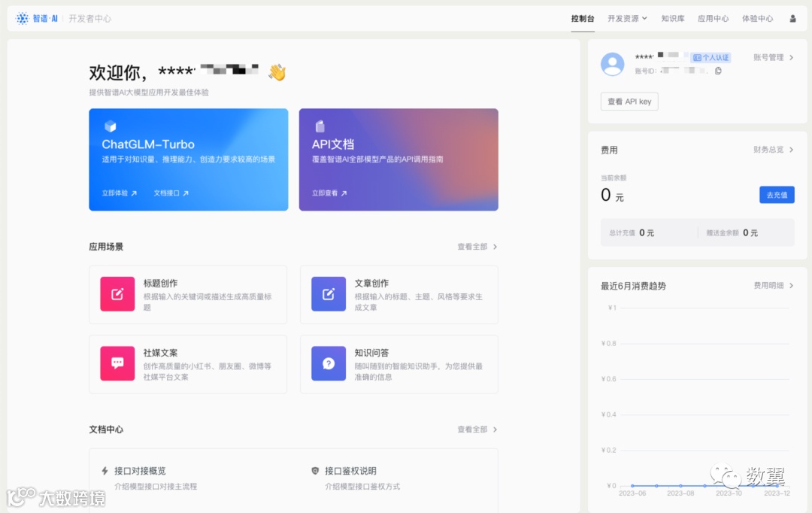Screen dimensions: 812x513
Task: Open the 社媒文案 scenario card title
Action: (161, 353)
